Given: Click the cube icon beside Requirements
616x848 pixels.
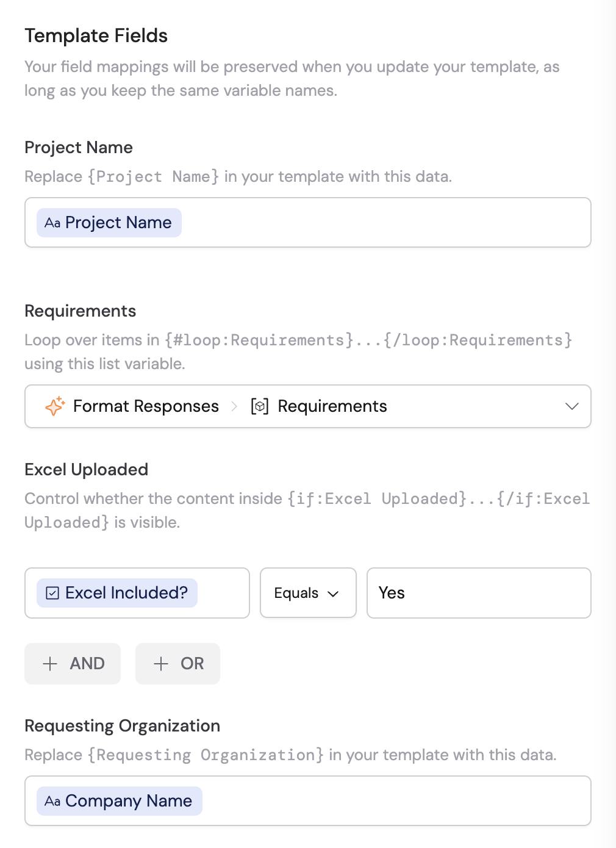Looking at the screenshot, I should [259, 406].
